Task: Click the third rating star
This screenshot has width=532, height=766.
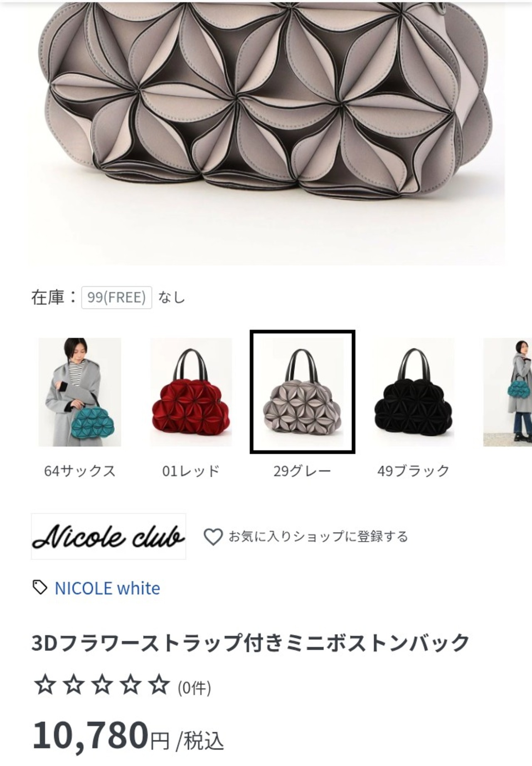Action: click(102, 685)
